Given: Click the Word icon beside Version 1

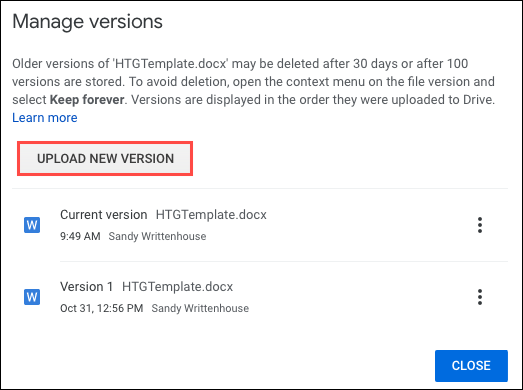Looking at the screenshot, I should click(x=32, y=297).
